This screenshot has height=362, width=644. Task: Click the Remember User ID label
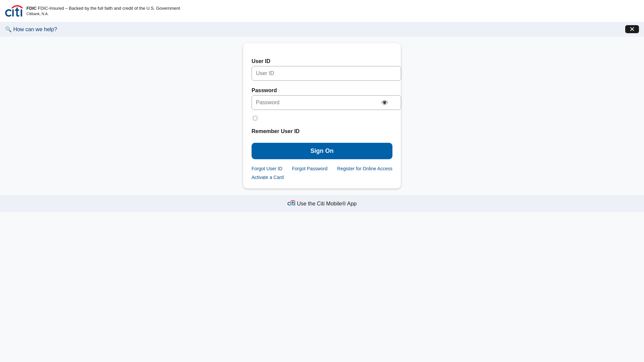pos(275,131)
